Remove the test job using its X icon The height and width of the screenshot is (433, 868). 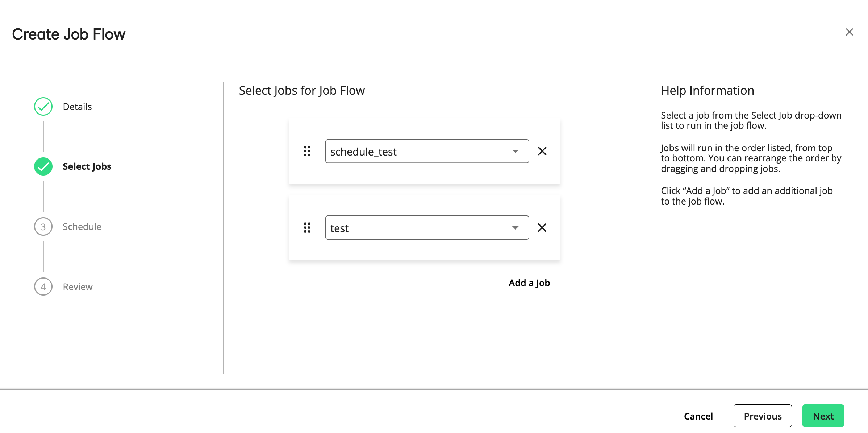(x=542, y=228)
